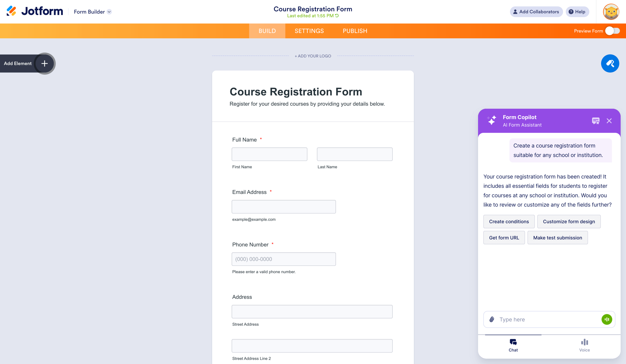
Task: Click the Copilot 'Type here' message field
Action: click(x=534, y=319)
